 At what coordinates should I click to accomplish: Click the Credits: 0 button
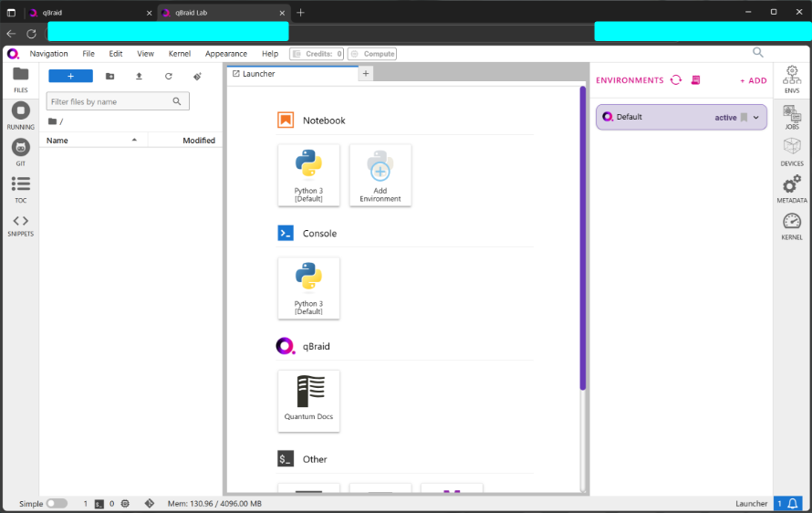click(x=317, y=54)
